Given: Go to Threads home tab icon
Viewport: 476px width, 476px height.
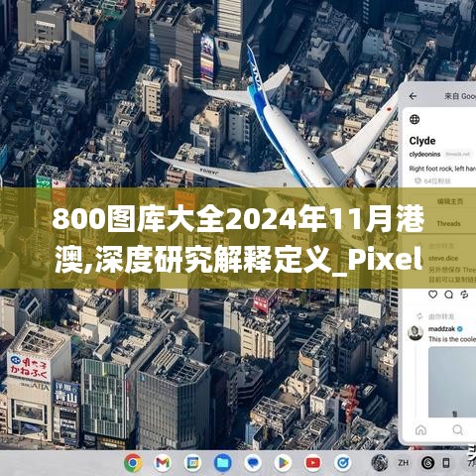Looking at the screenshot, I should pyautogui.click(x=420, y=429).
